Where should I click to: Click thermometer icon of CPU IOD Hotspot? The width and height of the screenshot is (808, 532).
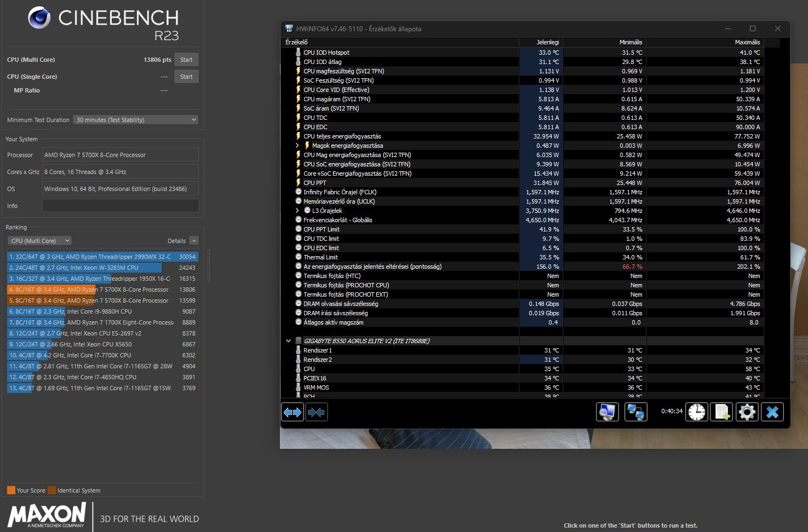tap(298, 53)
